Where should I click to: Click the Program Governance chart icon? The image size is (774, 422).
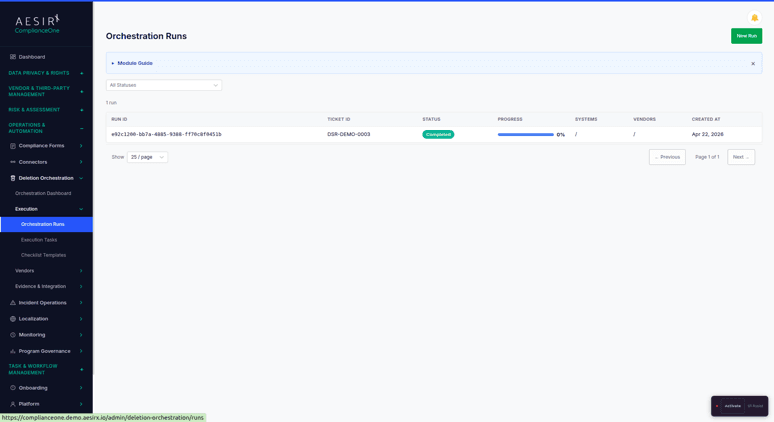pyautogui.click(x=13, y=351)
